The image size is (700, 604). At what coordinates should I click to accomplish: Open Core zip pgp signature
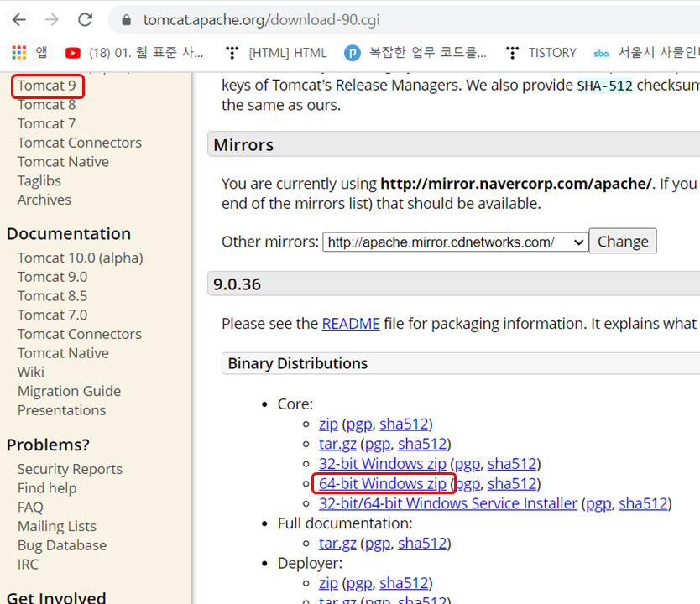coord(359,424)
